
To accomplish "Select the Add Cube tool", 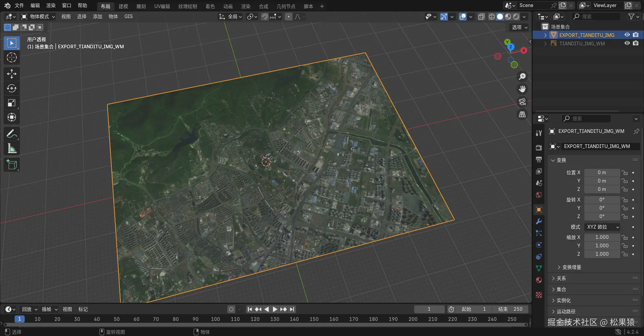I will tap(12, 165).
